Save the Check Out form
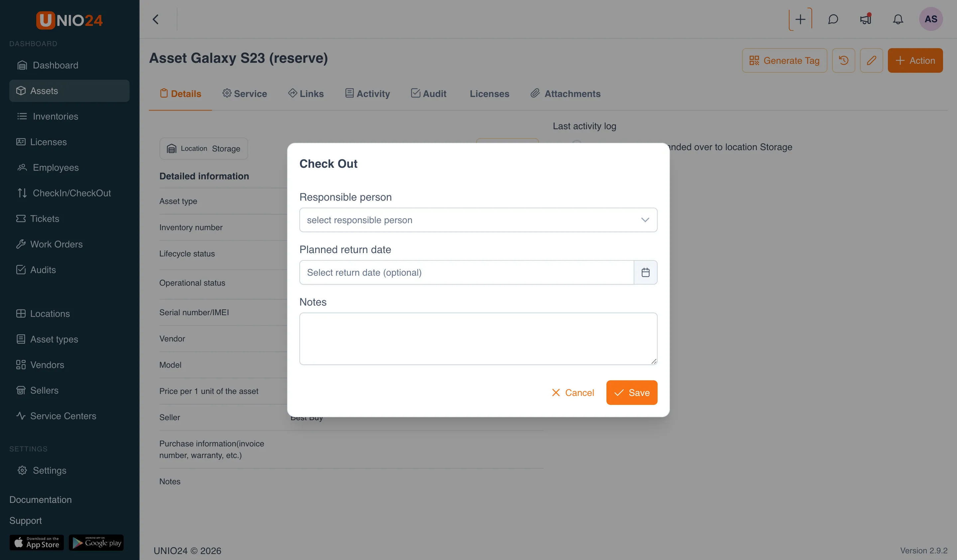This screenshot has width=957, height=560. pyautogui.click(x=632, y=393)
